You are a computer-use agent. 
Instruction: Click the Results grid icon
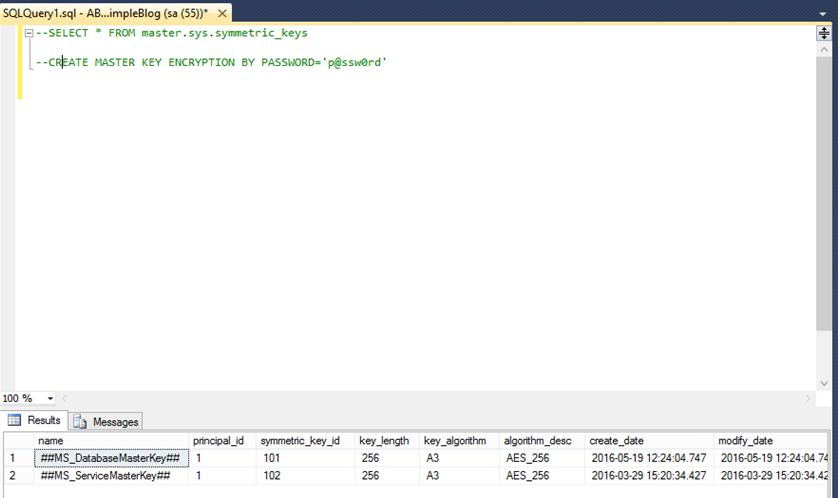(x=14, y=420)
